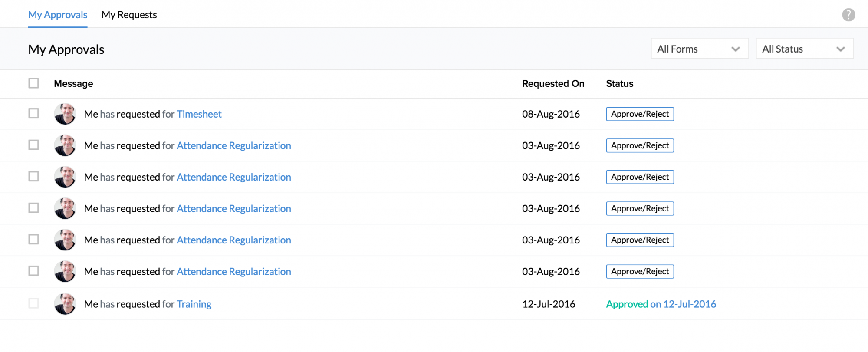This screenshot has width=868, height=352.
Task: Click Approve/Reject on the last Attendance Regularization row
Action: pos(640,271)
